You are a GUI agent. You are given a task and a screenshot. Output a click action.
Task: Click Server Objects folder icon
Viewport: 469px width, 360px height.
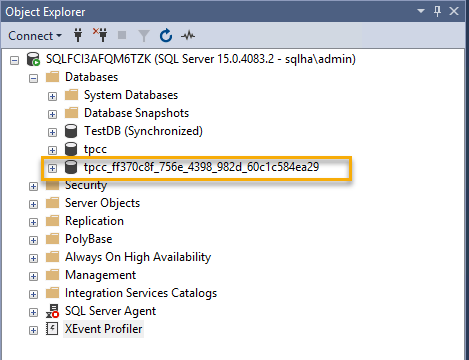click(x=52, y=203)
